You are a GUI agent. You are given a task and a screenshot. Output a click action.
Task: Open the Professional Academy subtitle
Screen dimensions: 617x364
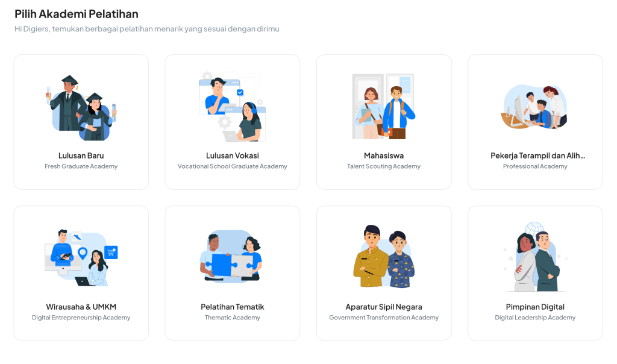(535, 166)
